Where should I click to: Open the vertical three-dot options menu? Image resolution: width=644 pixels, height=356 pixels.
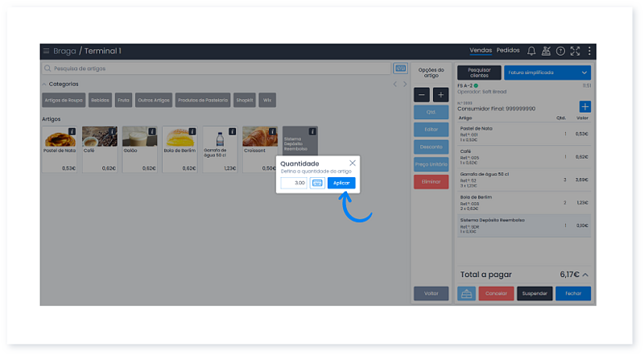pos(589,51)
